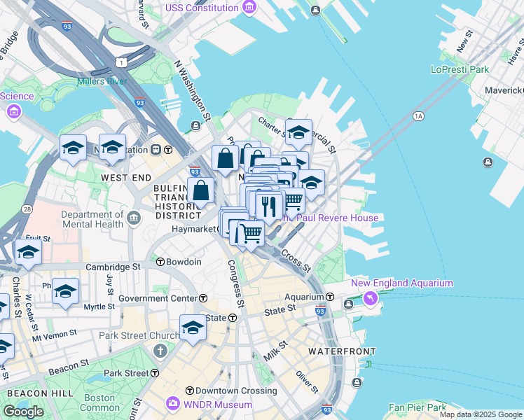Click the US Route 1 shield
524x420 pixels.
click(121, 62)
